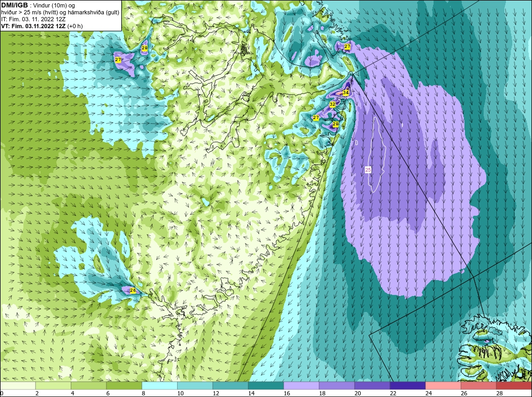This screenshot has width=532, height=397.
Task: Select the 20–22 m/s violet legend swatch
Action: click(372, 386)
